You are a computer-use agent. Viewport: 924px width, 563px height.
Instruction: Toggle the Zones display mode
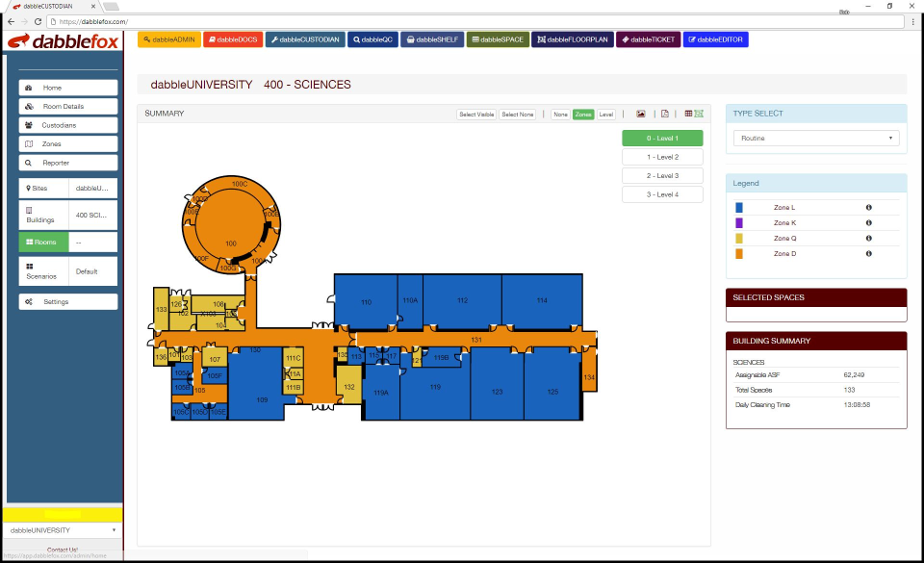pyautogui.click(x=583, y=114)
